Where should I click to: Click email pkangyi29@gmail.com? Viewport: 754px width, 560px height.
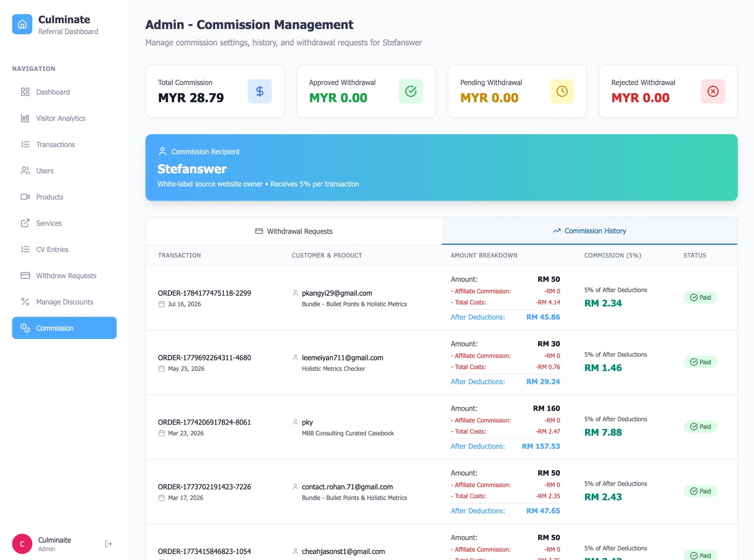[x=337, y=293]
